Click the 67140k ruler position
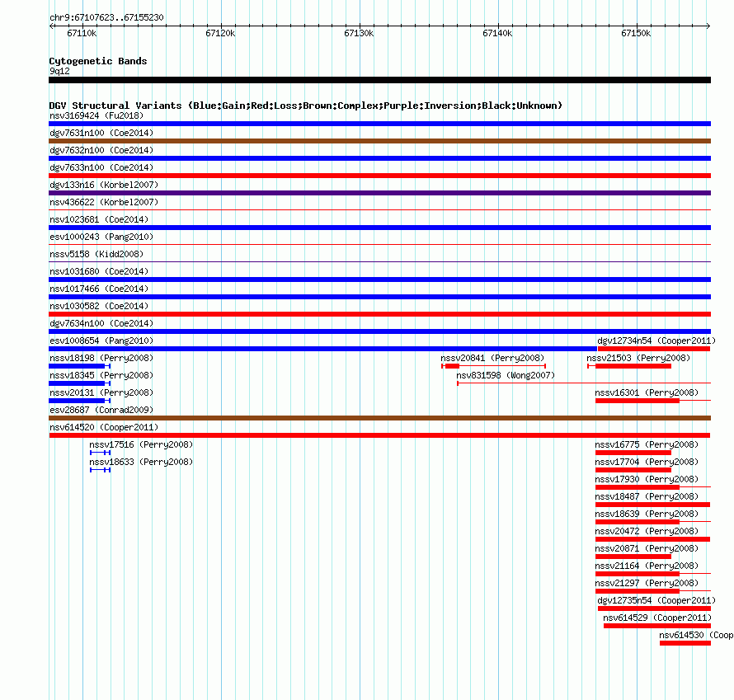Image resolution: width=734 pixels, height=700 pixels. click(x=497, y=33)
